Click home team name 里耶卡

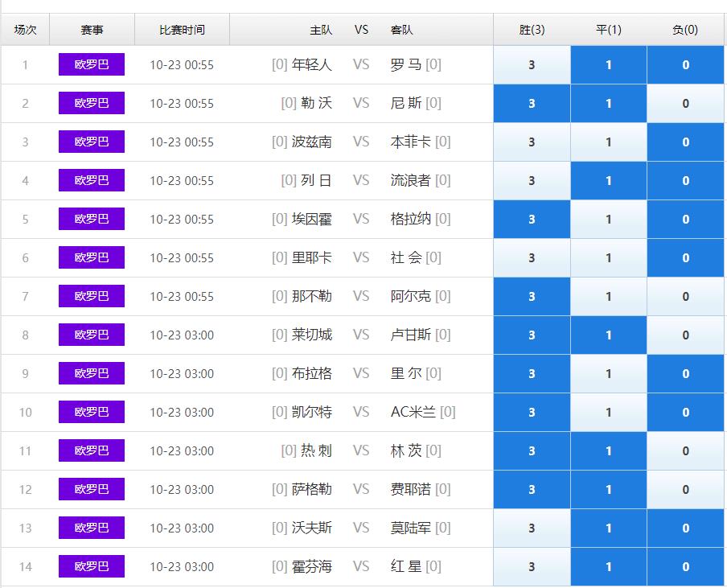click(311, 257)
